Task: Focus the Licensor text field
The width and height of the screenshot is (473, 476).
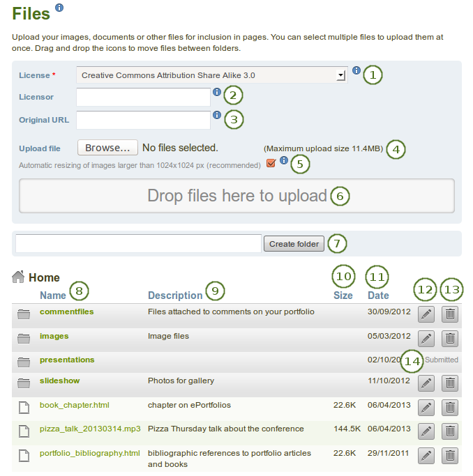Action: 143,97
